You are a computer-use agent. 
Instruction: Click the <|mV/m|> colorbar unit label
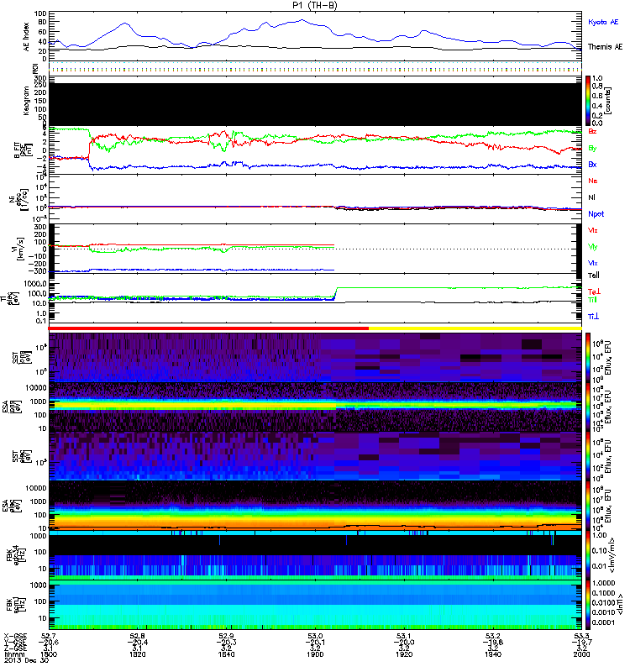tap(613, 555)
